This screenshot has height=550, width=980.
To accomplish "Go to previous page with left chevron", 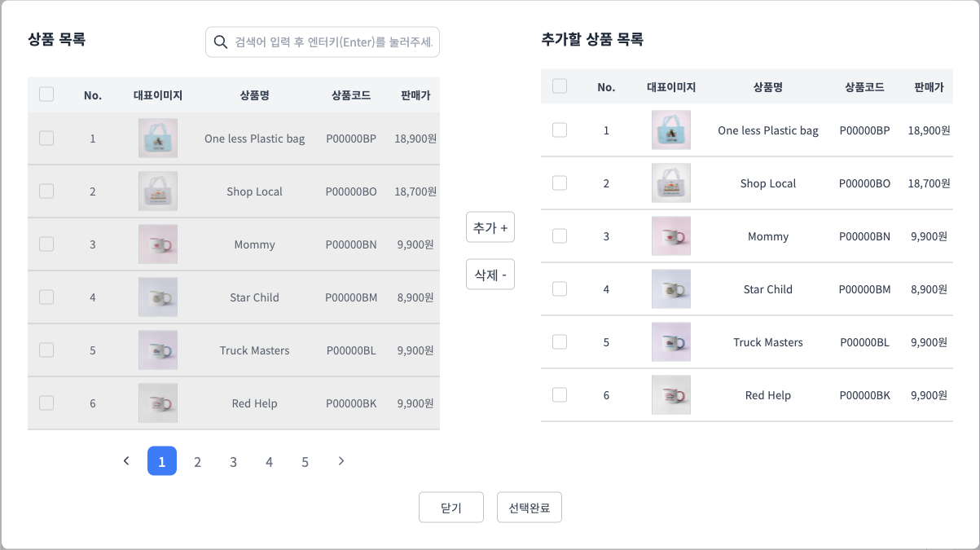I will coord(126,461).
